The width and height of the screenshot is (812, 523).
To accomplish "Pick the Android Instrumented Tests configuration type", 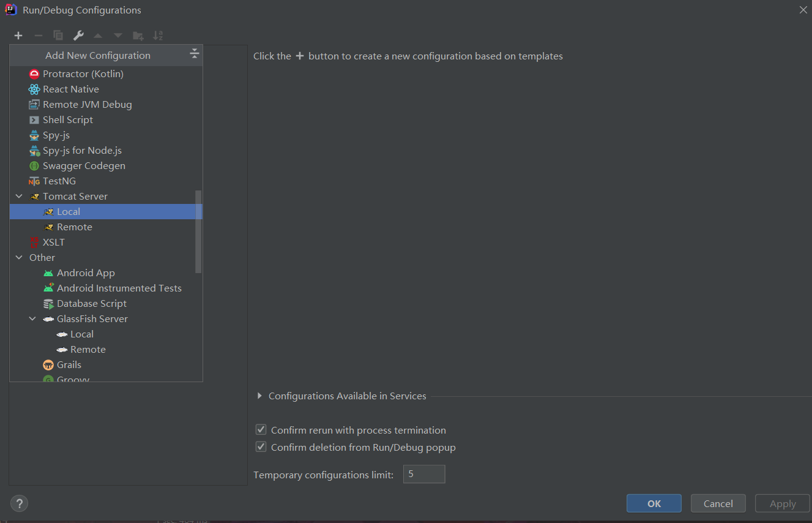I will coord(106,288).
